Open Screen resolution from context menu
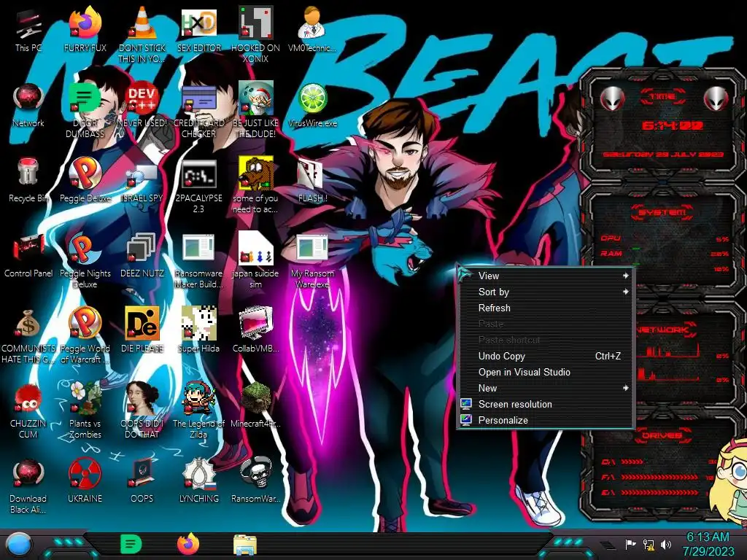The height and width of the screenshot is (560, 747). [544, 404]
